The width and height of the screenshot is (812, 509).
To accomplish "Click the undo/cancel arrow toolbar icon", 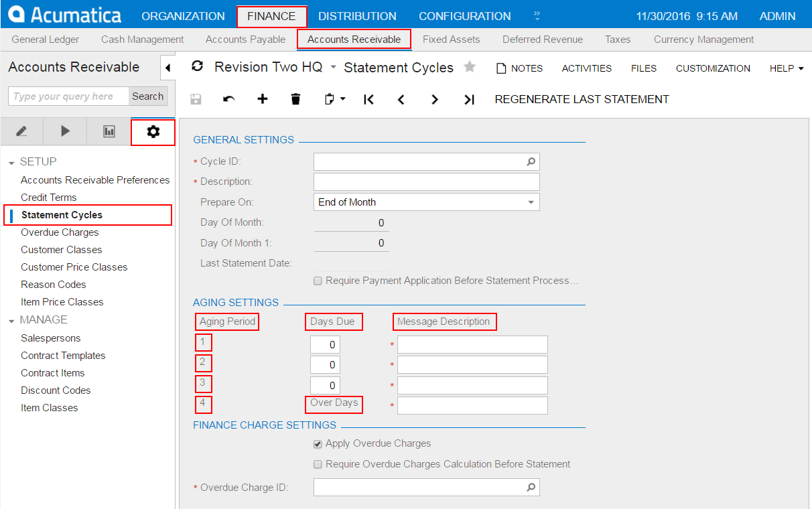I will coord(229,99).
